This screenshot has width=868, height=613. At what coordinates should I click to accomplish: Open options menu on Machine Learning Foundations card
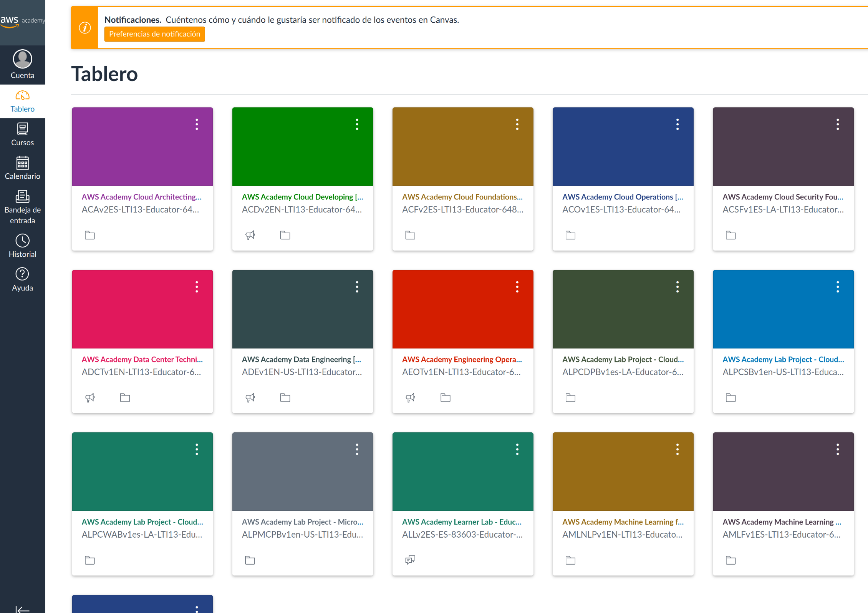point(837,449)
